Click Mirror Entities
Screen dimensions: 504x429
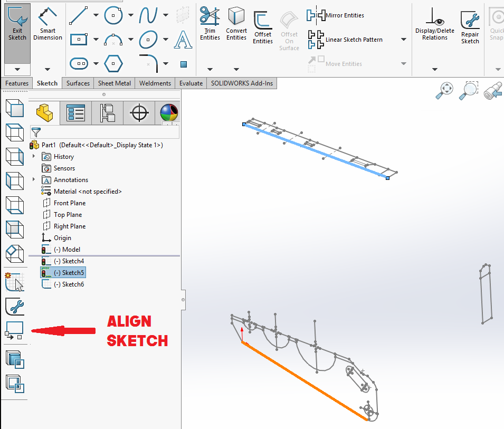tap(335, 15)
